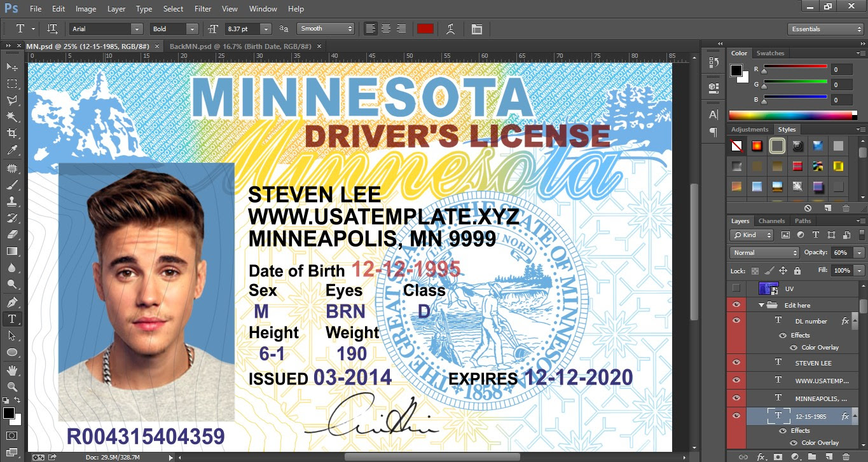This screenshot has width=868, height=462.
Task: Switch to the Channels tab
Action: coord(772,221)
